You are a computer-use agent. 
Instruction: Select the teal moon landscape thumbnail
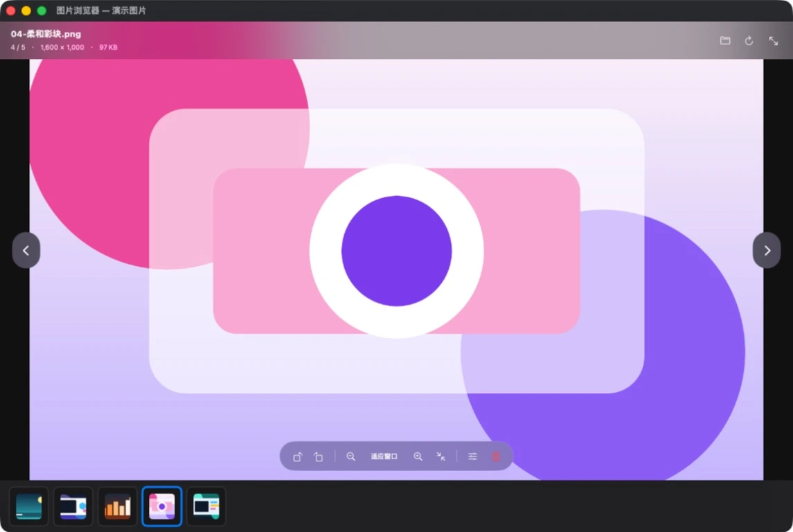[x=29, y=506]
